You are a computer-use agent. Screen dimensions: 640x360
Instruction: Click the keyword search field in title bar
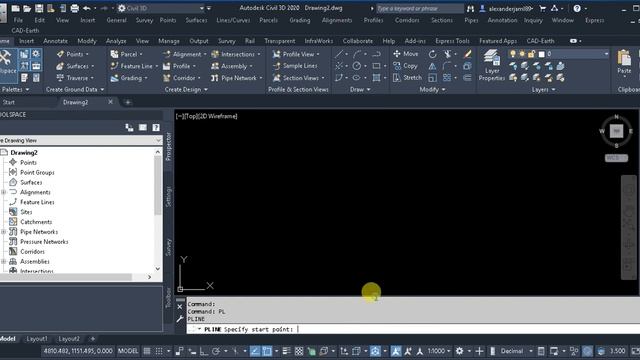(420, 8)
